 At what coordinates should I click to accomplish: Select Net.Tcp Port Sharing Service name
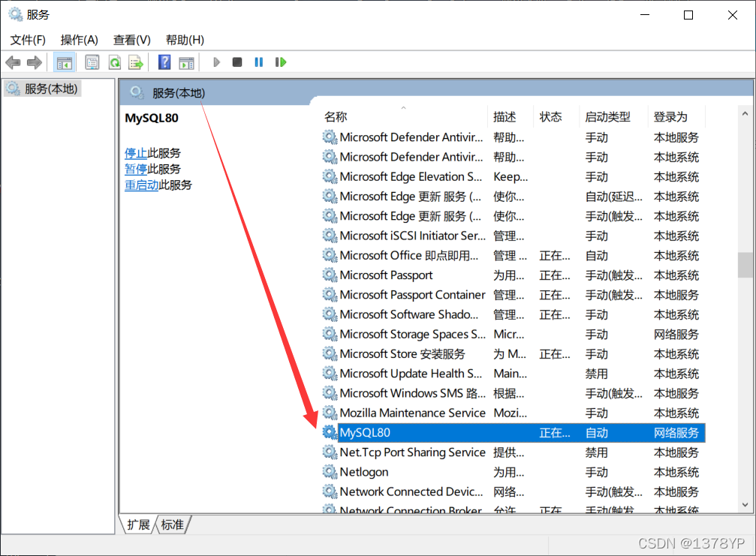(x=412, y=452)
